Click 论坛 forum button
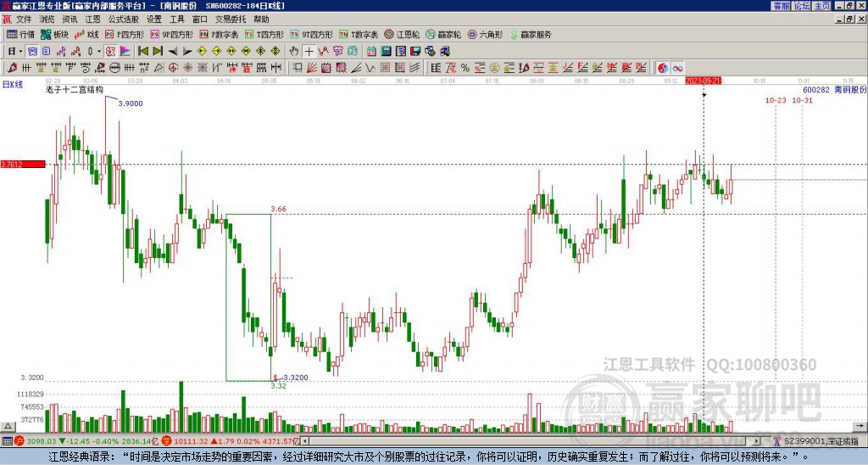868x465 pixels. (x=802, y=6)
